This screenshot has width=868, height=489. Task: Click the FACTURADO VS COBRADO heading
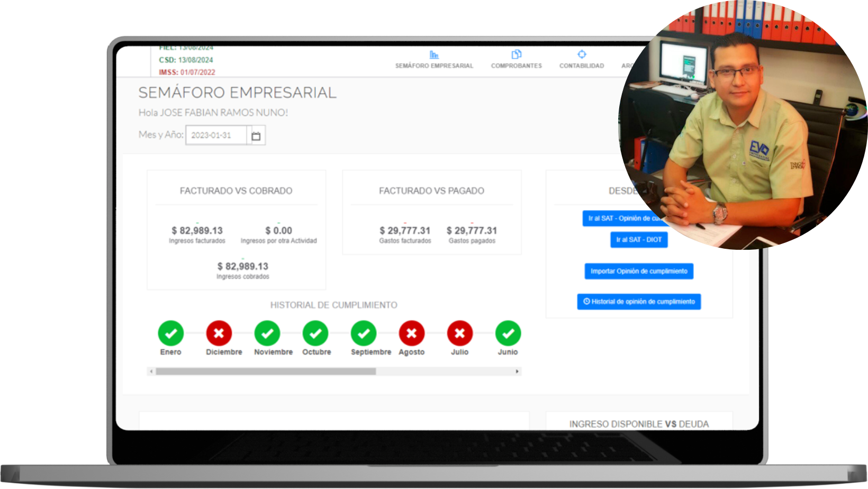tap(236, 191)
